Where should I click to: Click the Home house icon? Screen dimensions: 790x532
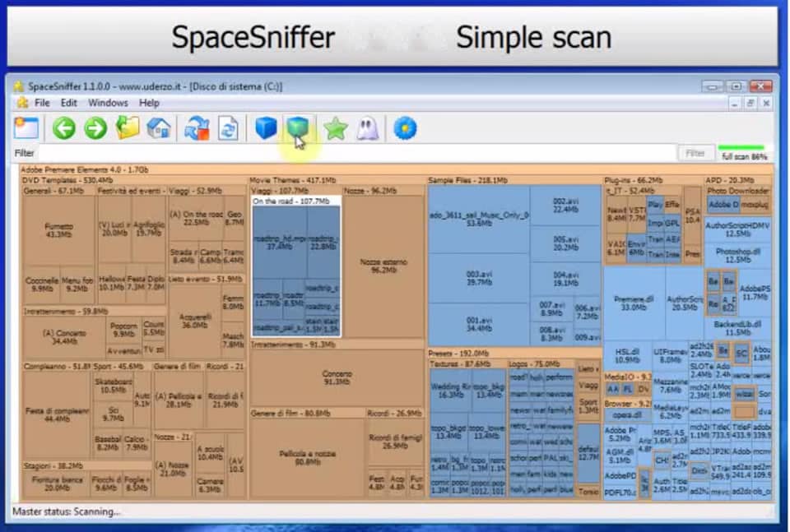click(x=159, y=128)
